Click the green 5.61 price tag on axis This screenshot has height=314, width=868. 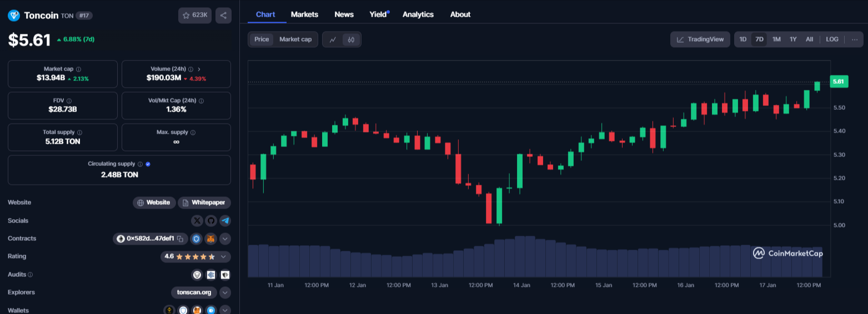point(839,82)
